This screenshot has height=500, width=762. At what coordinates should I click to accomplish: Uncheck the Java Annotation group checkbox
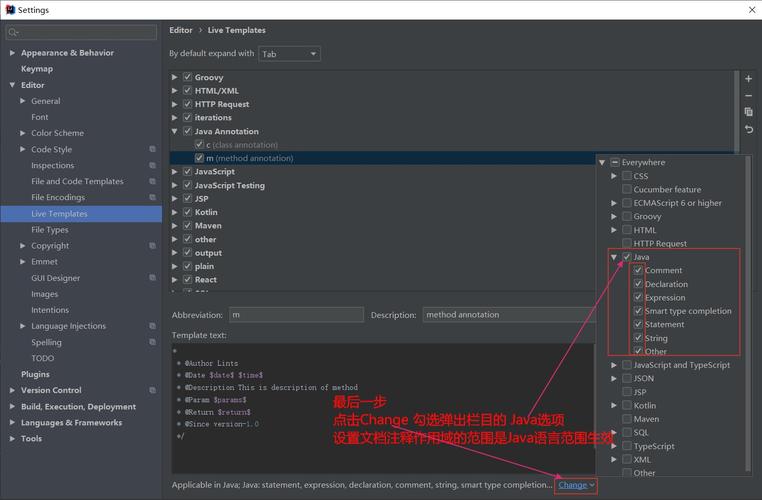click(x=188, y=131)
